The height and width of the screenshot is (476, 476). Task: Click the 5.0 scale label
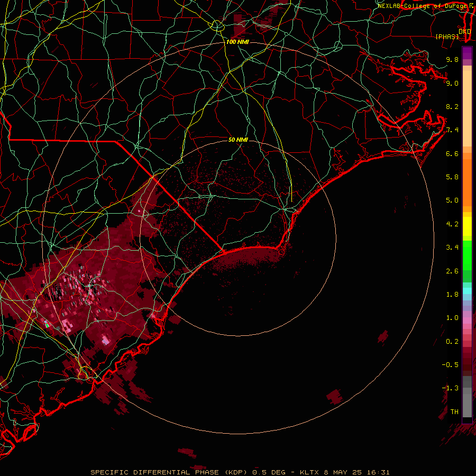coord(452,200)
